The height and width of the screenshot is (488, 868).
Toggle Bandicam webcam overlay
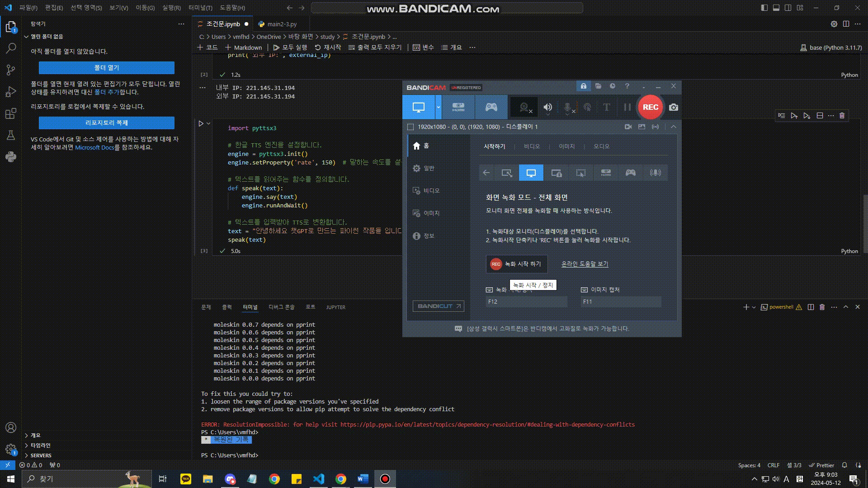tap(524, 107)
